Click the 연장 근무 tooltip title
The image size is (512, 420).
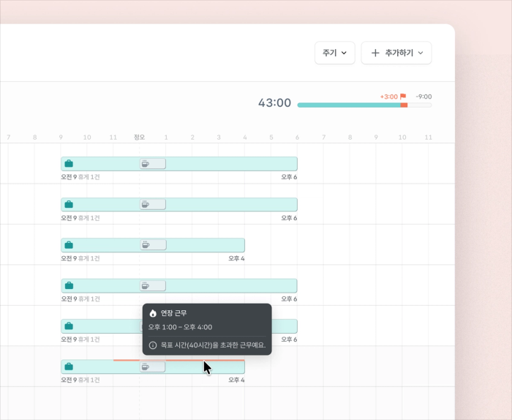click(x=174, y=313)
